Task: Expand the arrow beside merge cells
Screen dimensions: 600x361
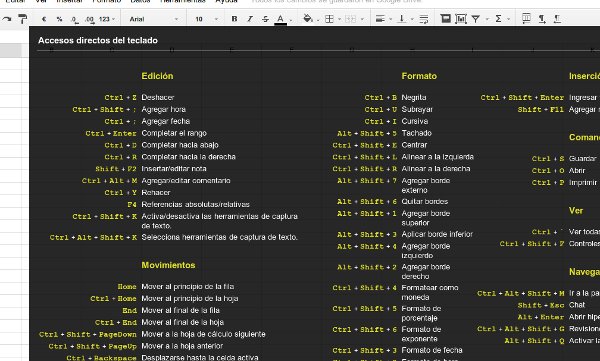Action: [x=362, y=19]
